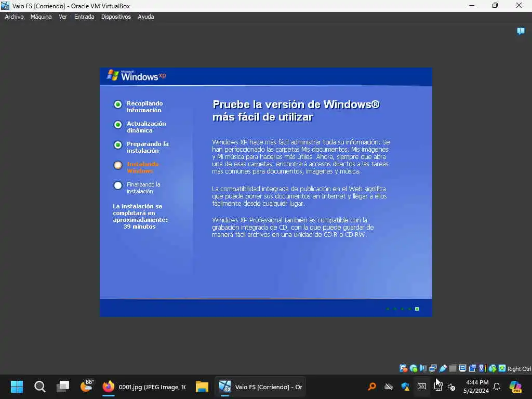Viewport: 532px width, 399px height.
Task: Click the mouse integration indicator icon
Action: (493, 368)
